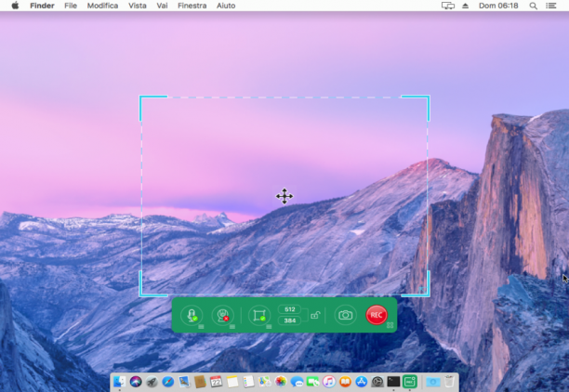
Task: Open the Finestra menu
Action: coord(192,6)
